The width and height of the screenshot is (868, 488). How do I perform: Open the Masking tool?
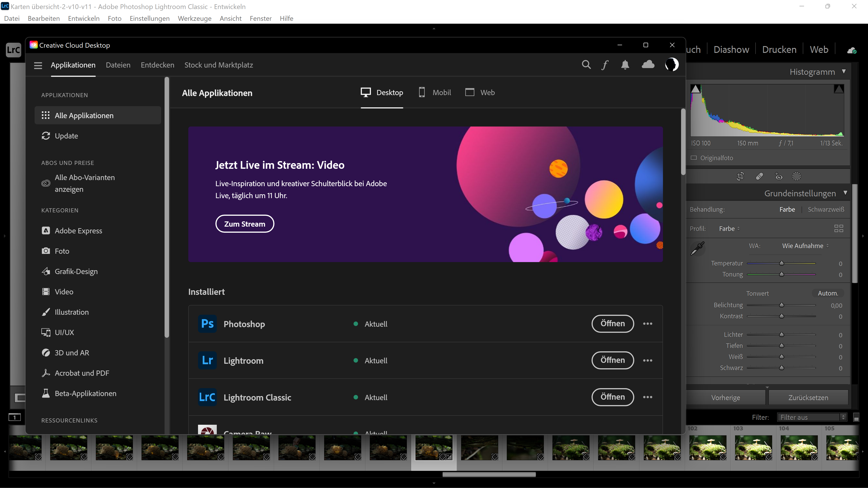796,176
